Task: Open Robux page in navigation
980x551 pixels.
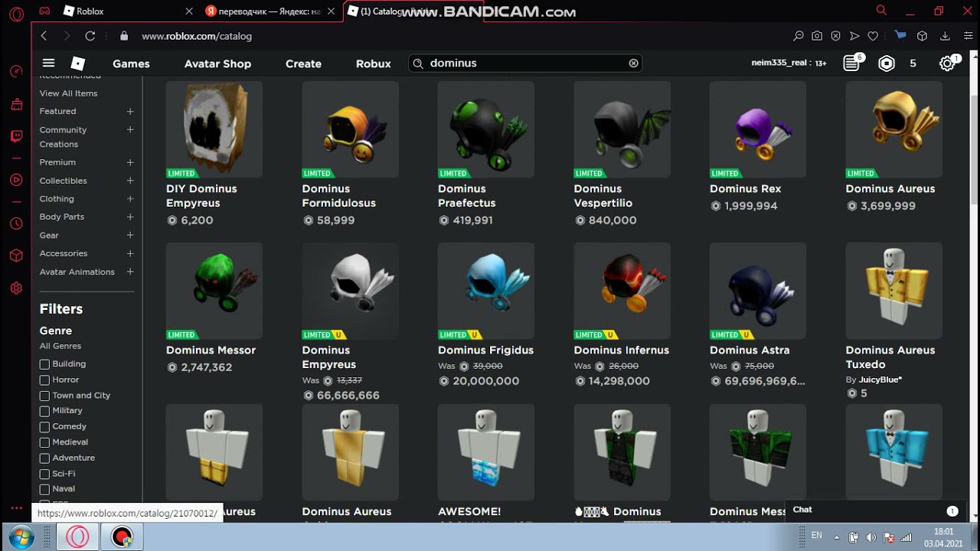Action: click(x=374, y=64)
